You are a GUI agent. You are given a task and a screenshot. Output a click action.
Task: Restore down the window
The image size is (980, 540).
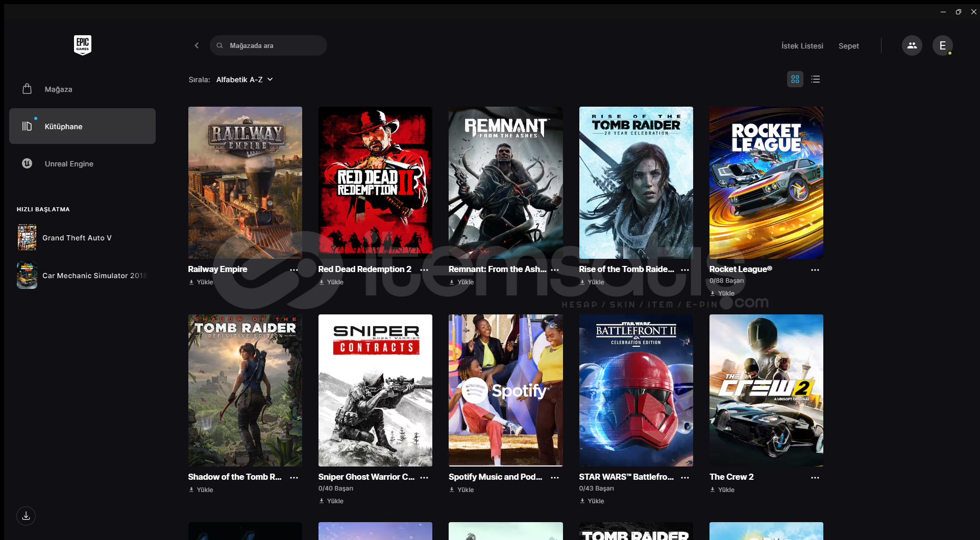point(958,12)
